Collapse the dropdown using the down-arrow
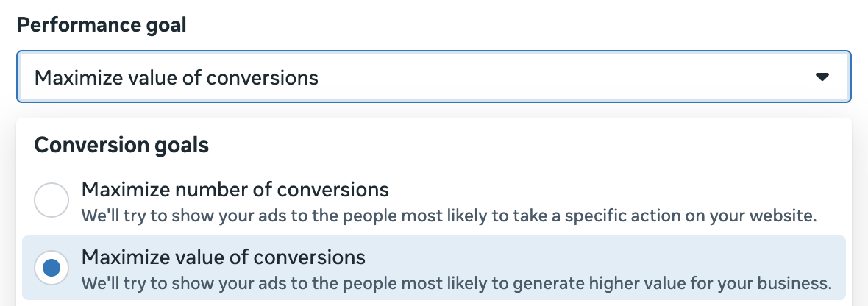 [822, 76]
